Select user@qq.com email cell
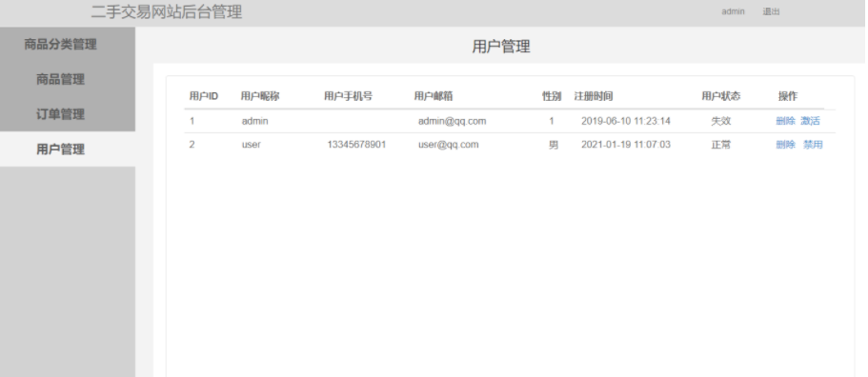Viewport: 868px width, 377px height. (x=448, y=145)
